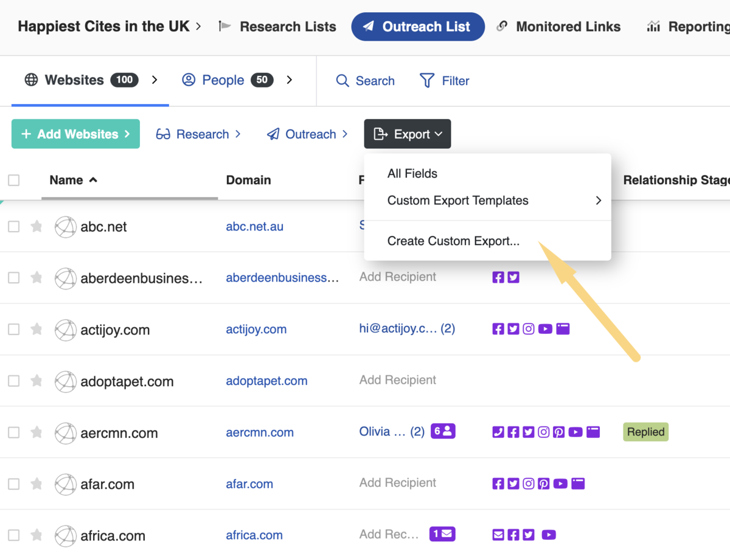Click the phone icon in aercmn.com row
The image size is (730, 560).
[498, 432]
